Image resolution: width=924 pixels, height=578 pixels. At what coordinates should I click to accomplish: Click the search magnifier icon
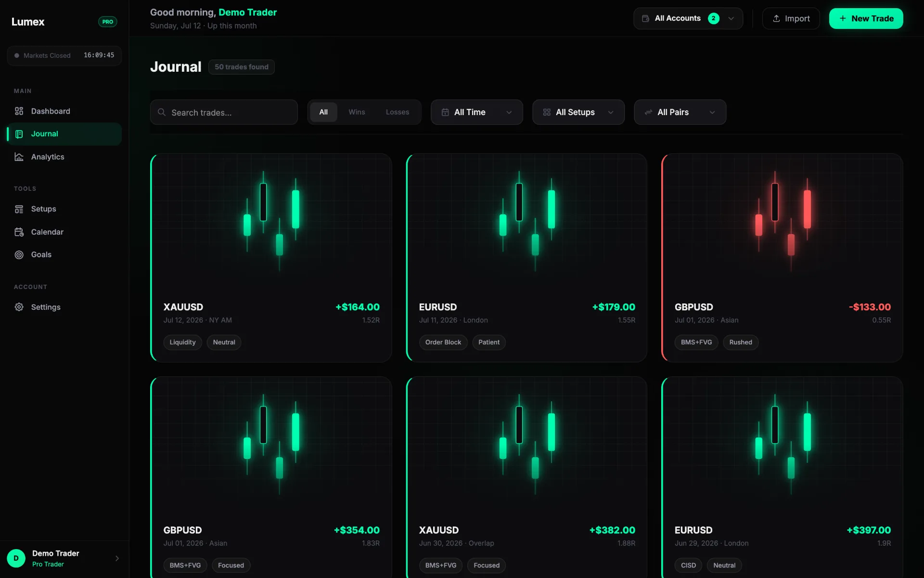(x=162, y=112)
